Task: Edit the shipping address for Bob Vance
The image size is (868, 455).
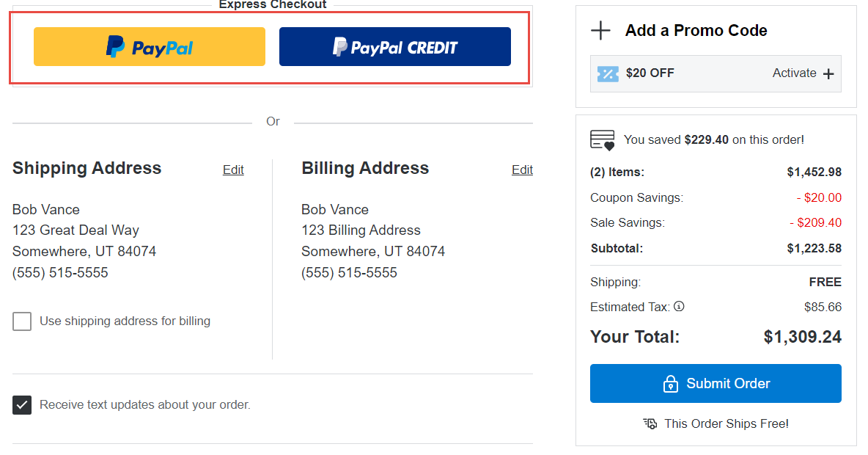Action: point(233,170)
